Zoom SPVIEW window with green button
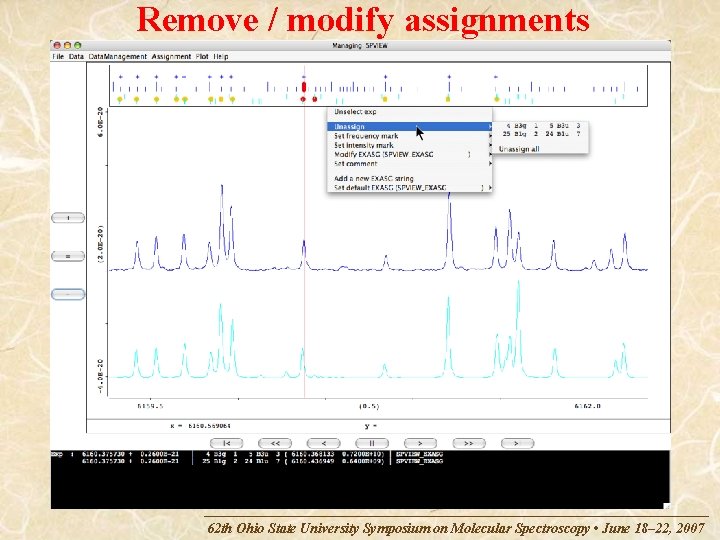The height and width of the screenshot is (540, 720). click(x=78, y=45)
